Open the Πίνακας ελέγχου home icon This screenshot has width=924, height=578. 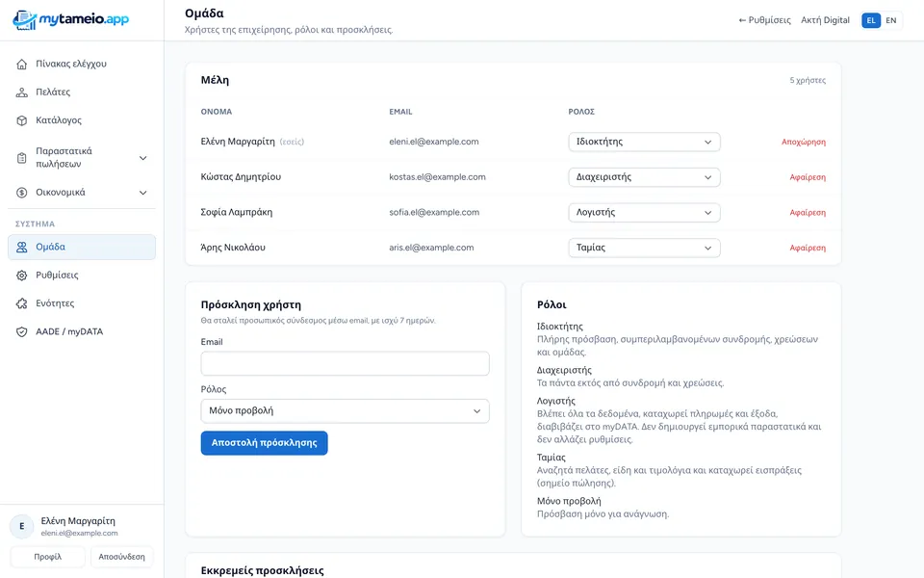pos(22,64)
